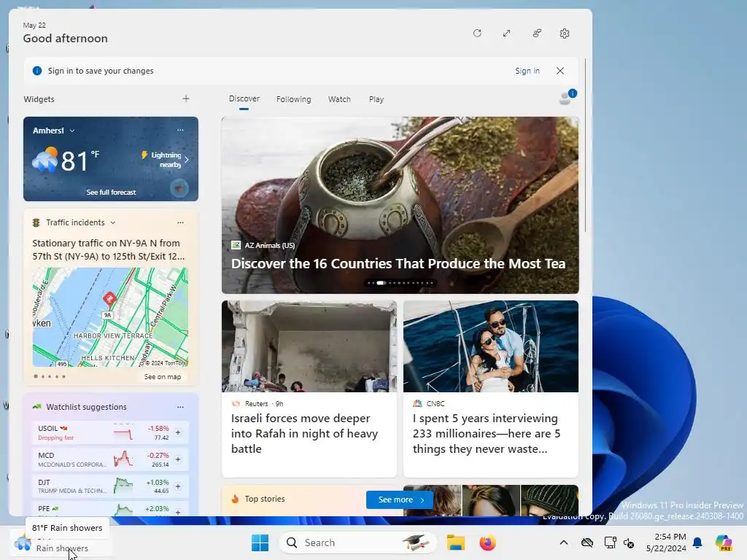Viewport: 747px width, 560px height.
Task: Show hidden system tray icons
Action: pyautogui.click(x=564, y=542)
